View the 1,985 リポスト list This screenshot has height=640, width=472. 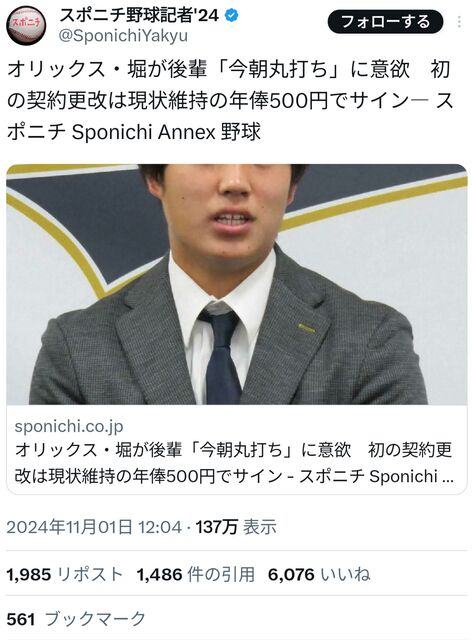pos(65,574)
